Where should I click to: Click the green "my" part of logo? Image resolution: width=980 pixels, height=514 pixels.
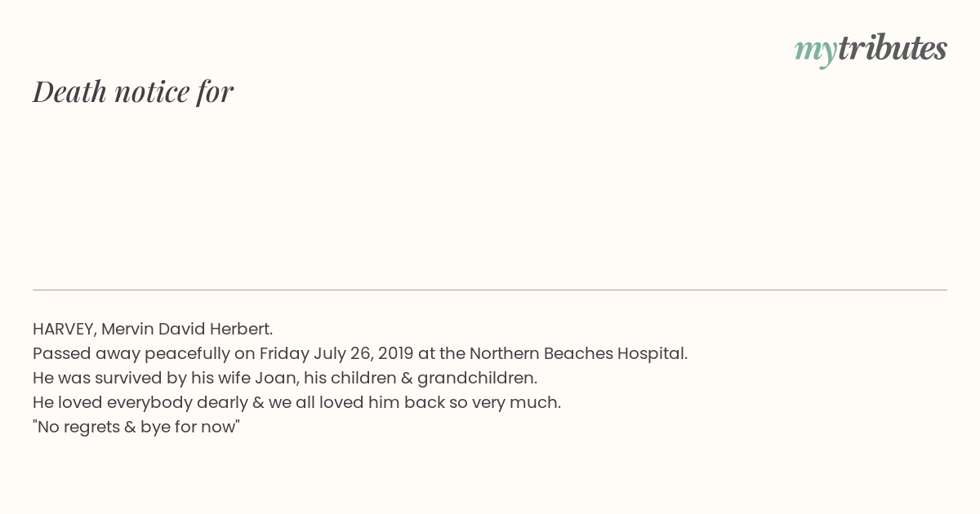816,51
